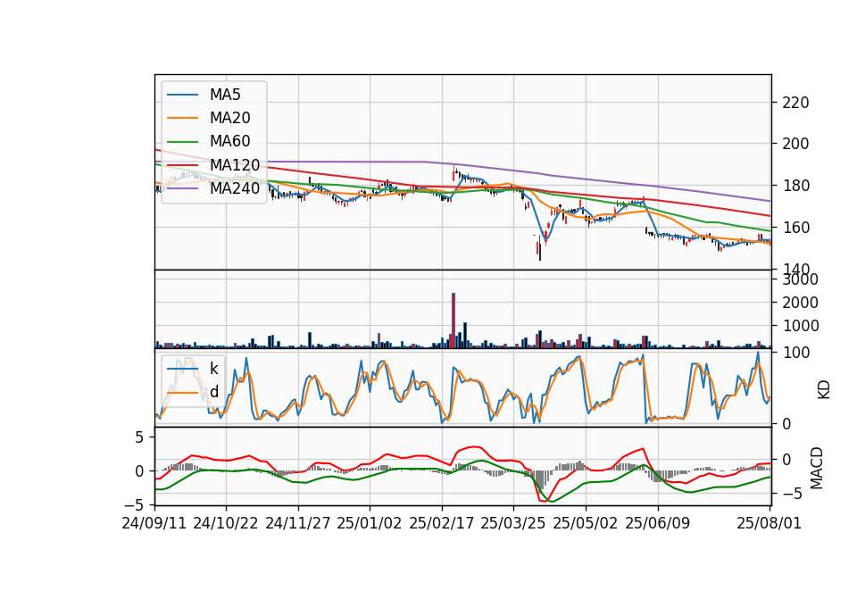Click the 24/11/27 date axis label

pyautogui.click(x=298, y=523)
